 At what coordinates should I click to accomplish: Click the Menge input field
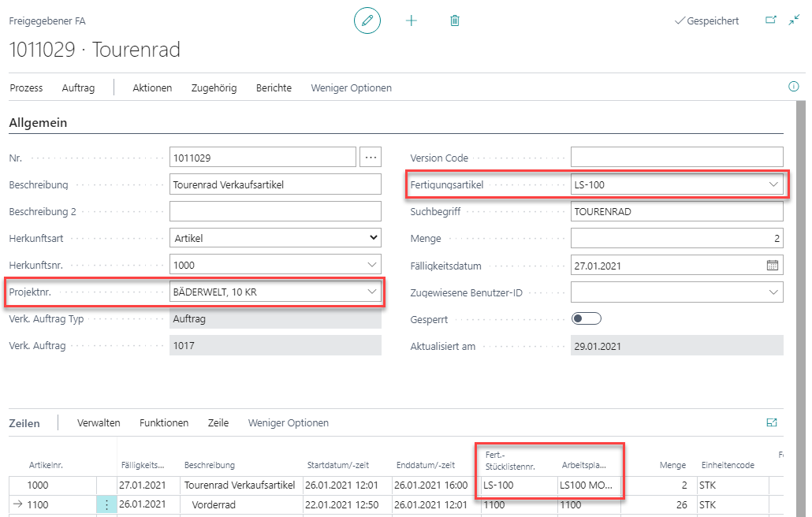(x=677, y=238)
